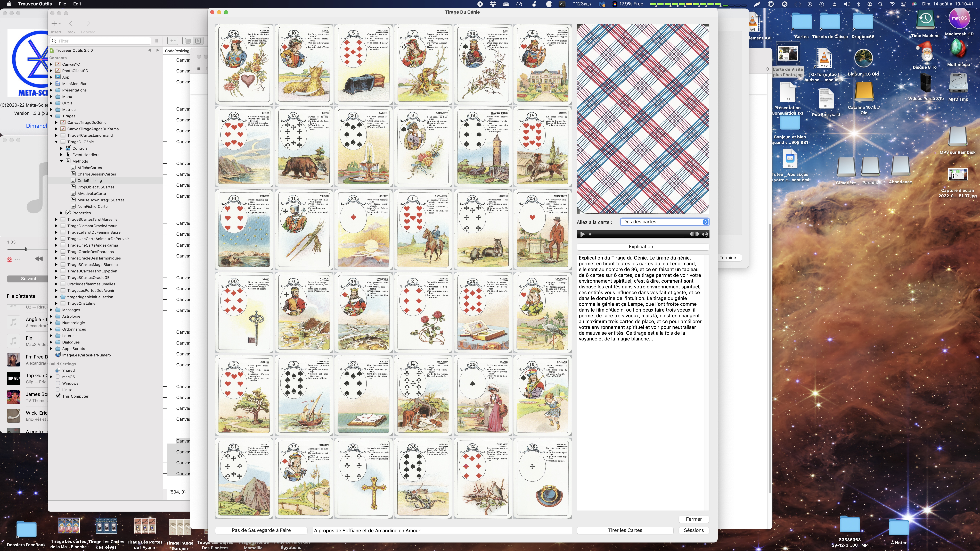Click the previous-item triangle beside Trouveur Outils 2.5.0

(x=149, y=50)
